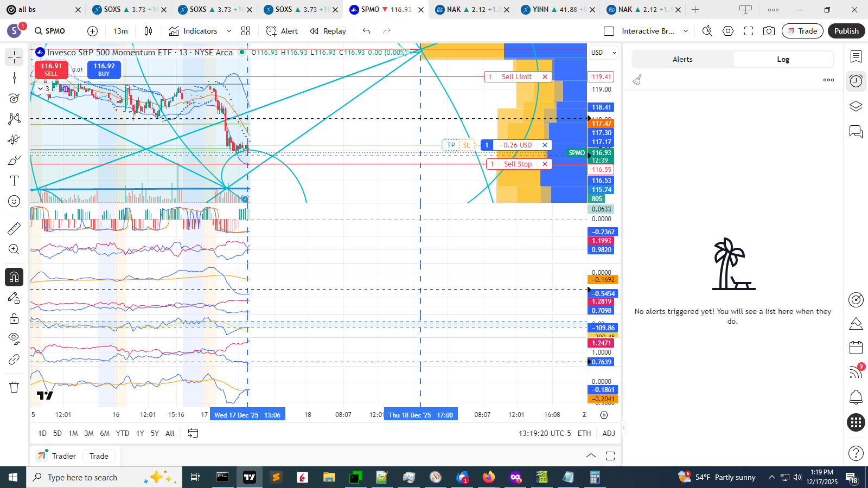Select the crosshair cursor tool
Image resolution: width=868 pixels, height=488 pixels.
click(14, 57)
